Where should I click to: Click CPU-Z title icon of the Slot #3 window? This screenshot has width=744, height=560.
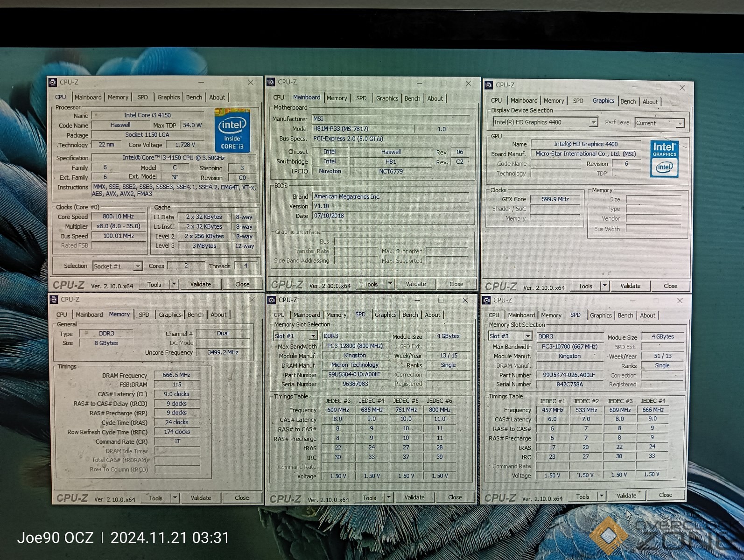coord(486,300)
